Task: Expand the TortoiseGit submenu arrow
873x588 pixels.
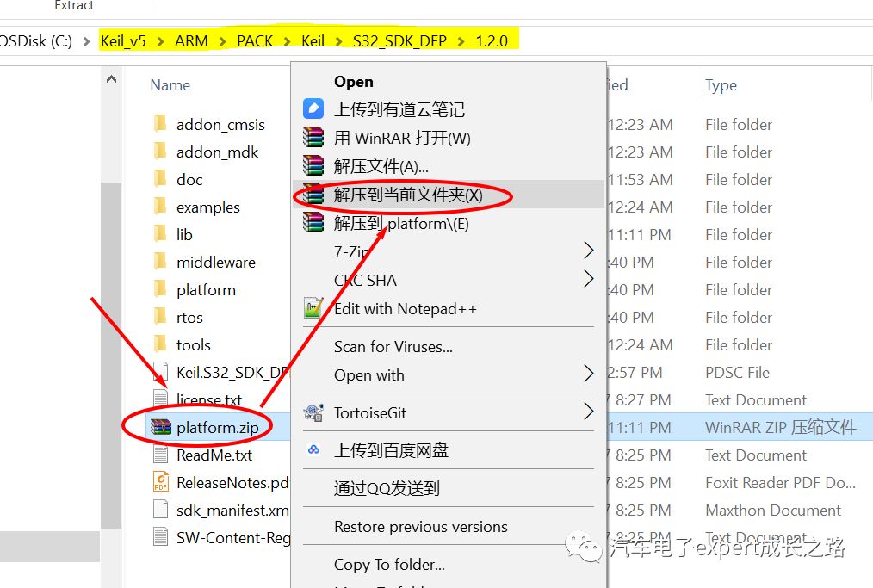Action: pos(589,412)
